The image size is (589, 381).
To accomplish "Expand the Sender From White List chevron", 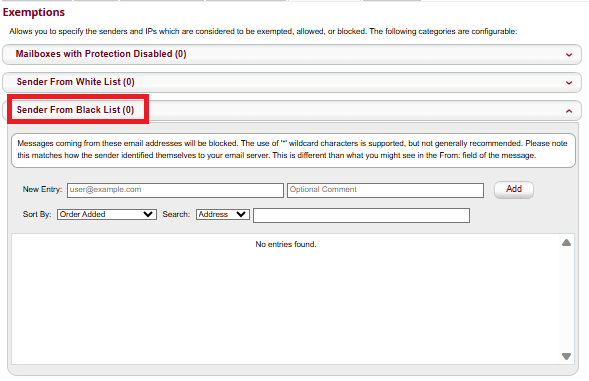I will click(x=569, y=83).
